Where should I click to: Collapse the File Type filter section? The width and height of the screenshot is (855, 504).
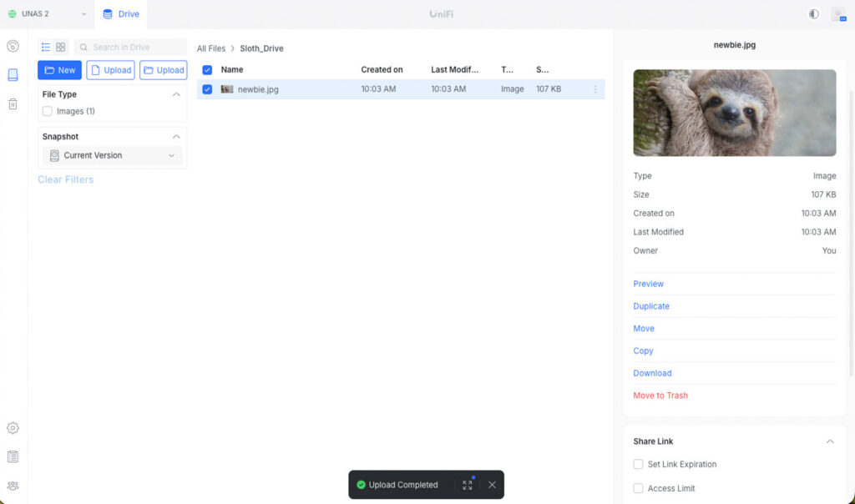coord(176,94)
